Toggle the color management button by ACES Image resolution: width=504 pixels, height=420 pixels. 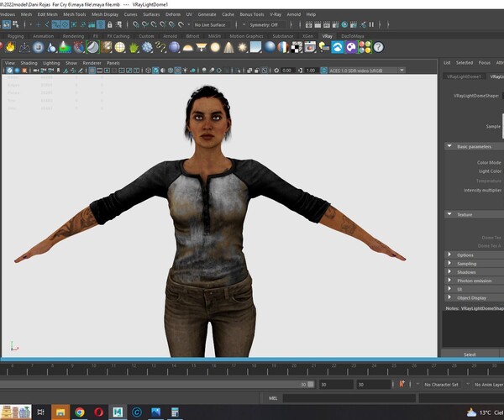click(323, 71)
